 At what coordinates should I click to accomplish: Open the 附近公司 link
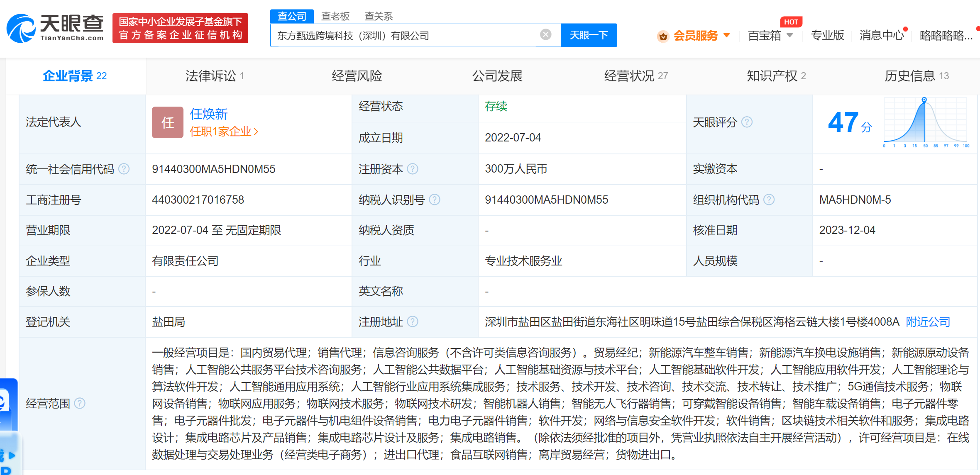click(x=928, y=322)
